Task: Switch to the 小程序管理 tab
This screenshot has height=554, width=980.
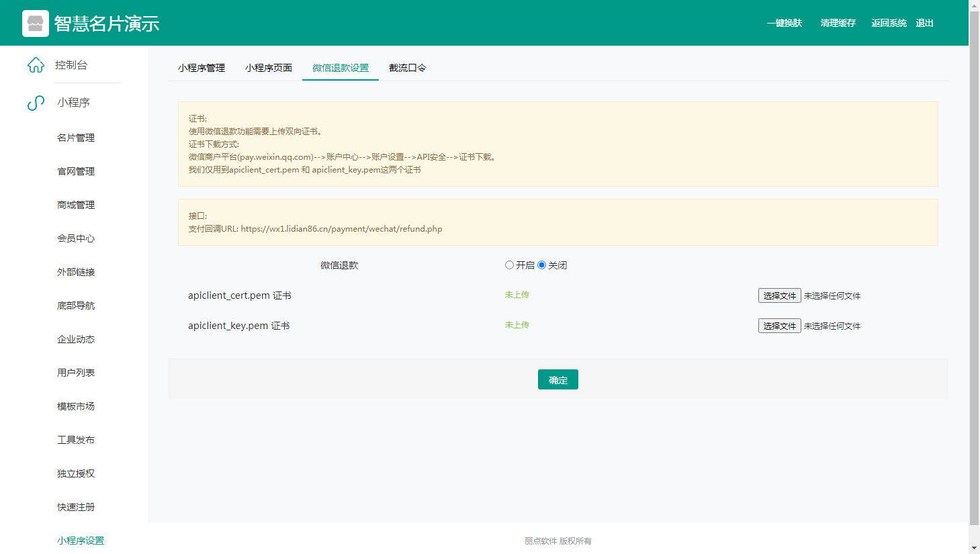Action: [202, 68]
